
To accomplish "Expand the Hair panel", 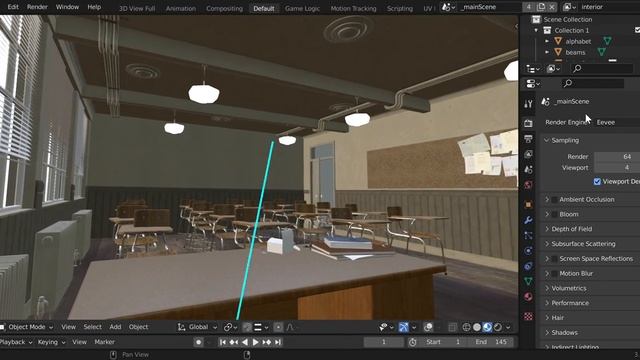I will click(x=547, y=318).
